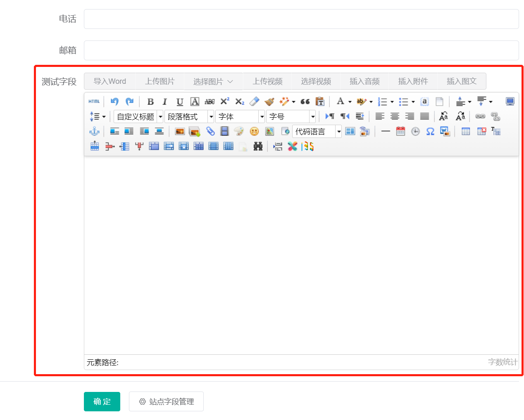This screenshot has height=420, width=524.
Task: Insert special character with omega icon
Action: (x=430, y=131)
